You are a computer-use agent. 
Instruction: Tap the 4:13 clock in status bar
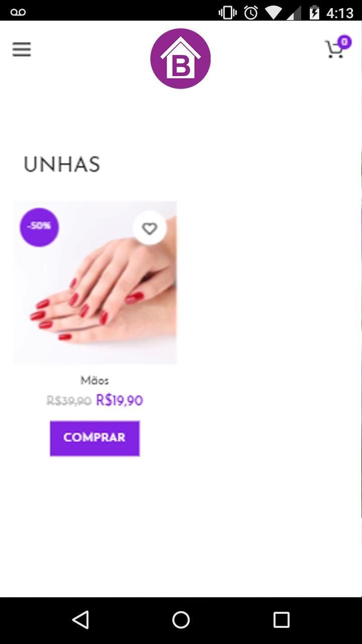coord(340,13)
